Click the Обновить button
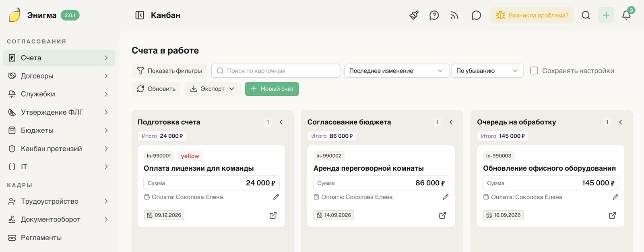The height and width of the screenshot is (252, 644). (157, 89)
